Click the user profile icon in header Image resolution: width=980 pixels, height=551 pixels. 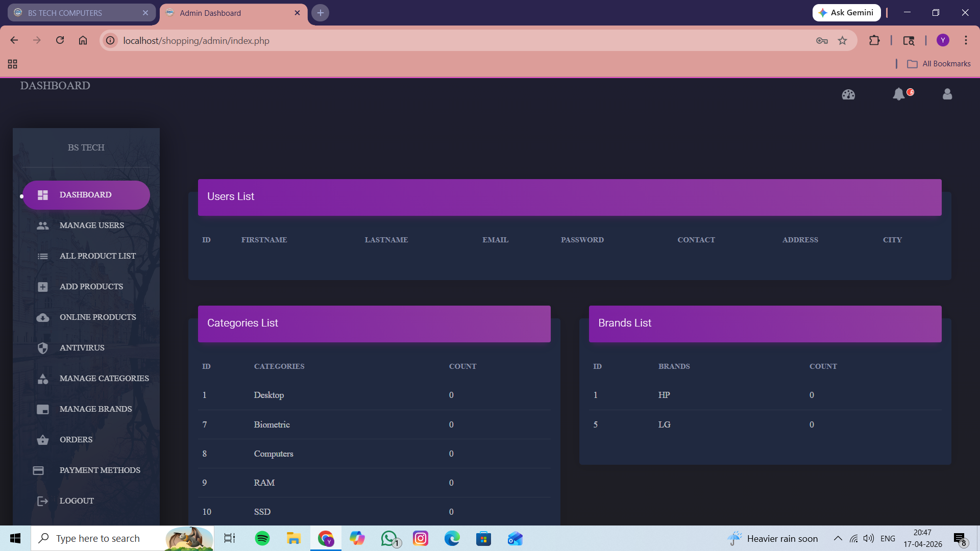(x=947, y=94)
